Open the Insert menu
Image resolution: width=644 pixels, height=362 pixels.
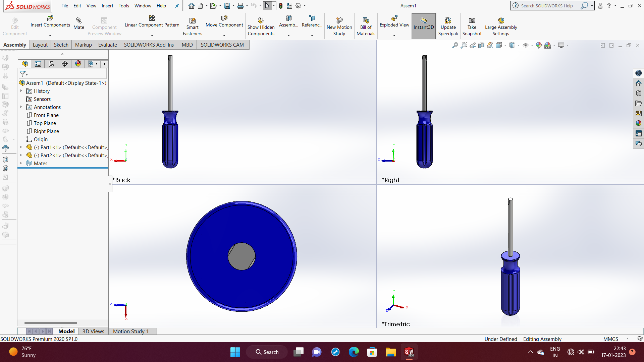107,6
